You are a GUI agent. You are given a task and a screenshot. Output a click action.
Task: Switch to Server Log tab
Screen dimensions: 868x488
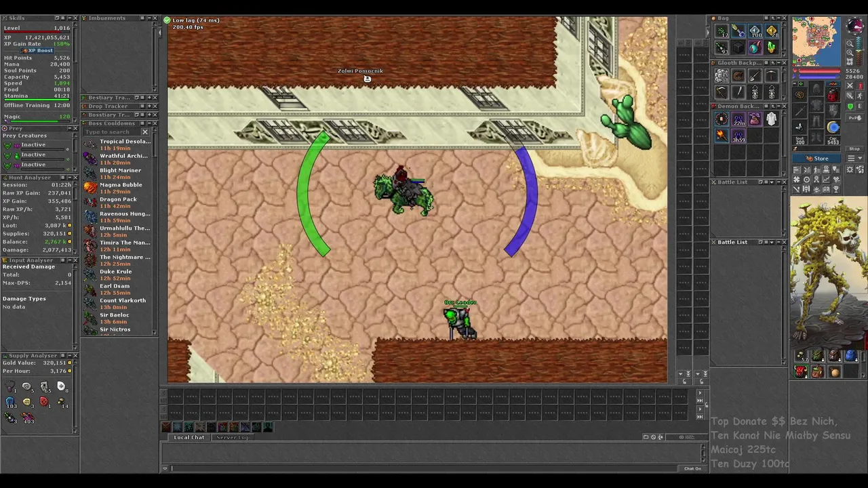coord(232,437)
